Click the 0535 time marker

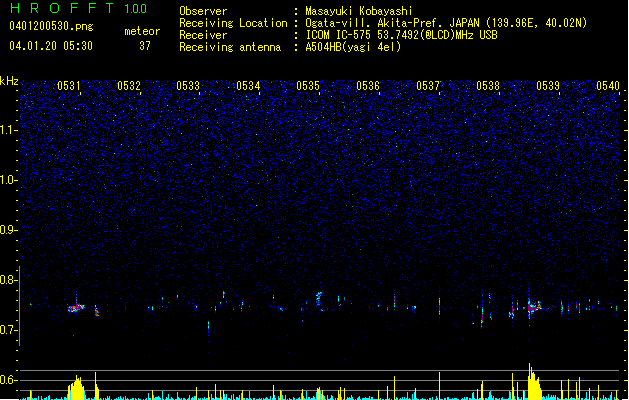[308, 86]
